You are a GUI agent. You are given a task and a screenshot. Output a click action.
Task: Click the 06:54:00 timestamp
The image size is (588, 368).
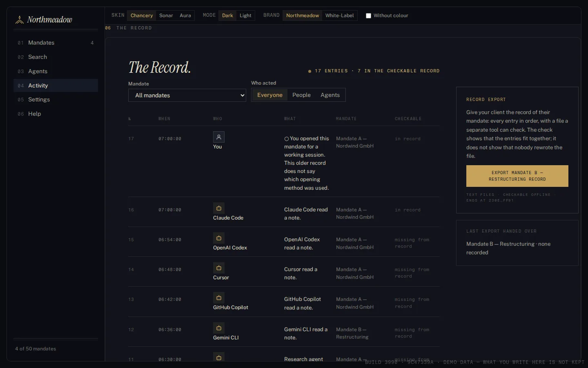click(170, 240)
